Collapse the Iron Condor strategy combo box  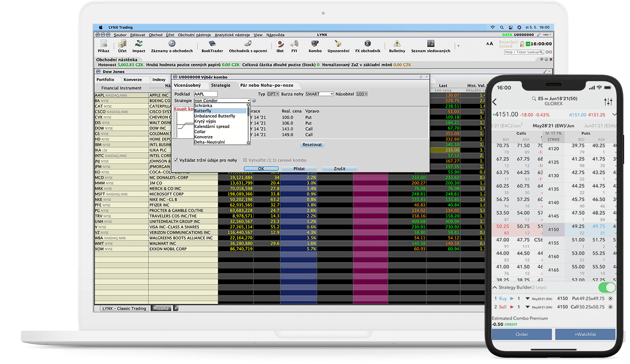(x=222, y=100)
